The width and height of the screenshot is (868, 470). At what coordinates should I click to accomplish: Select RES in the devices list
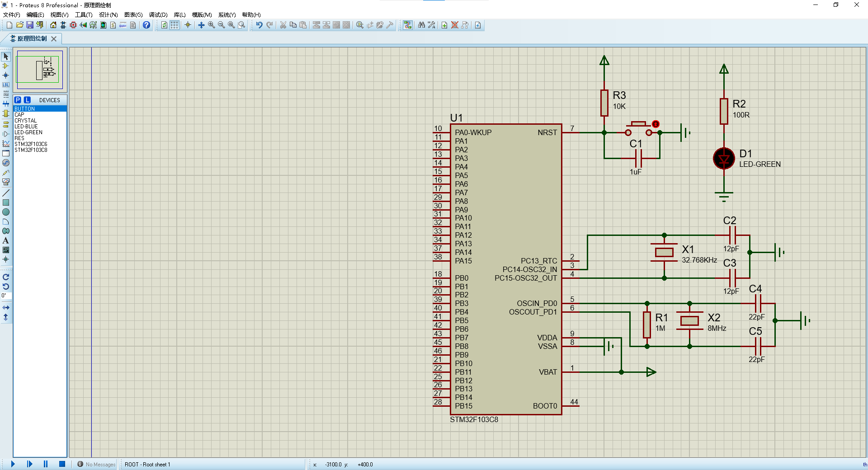pos(40,138)
